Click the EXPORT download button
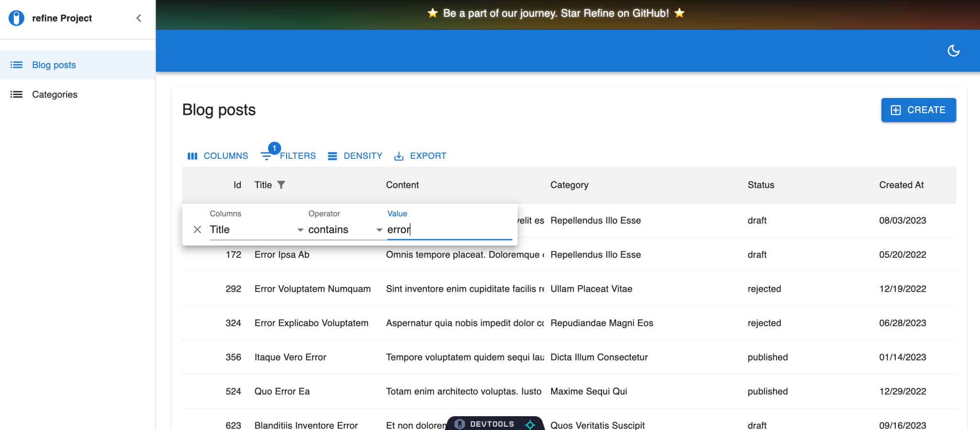980x430 pixels. [x=420, y=156]
